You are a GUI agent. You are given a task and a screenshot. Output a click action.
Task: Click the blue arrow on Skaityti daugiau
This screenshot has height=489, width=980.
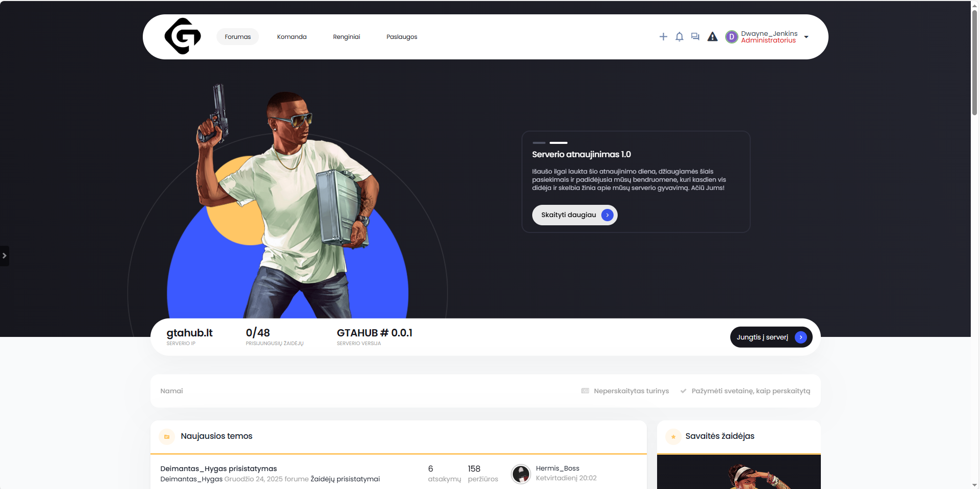[607, 215]
